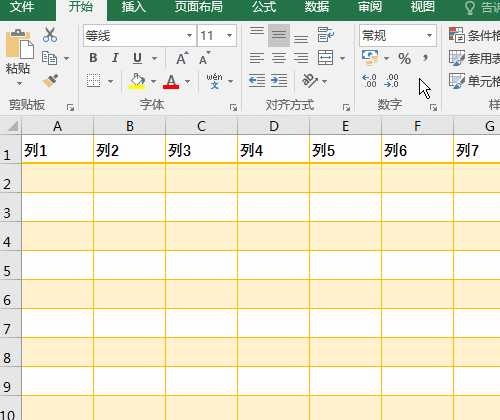This screenshot has width=500, height=420.
Task: Apply the yellow fill color swatch
Action: pos(137,81)
